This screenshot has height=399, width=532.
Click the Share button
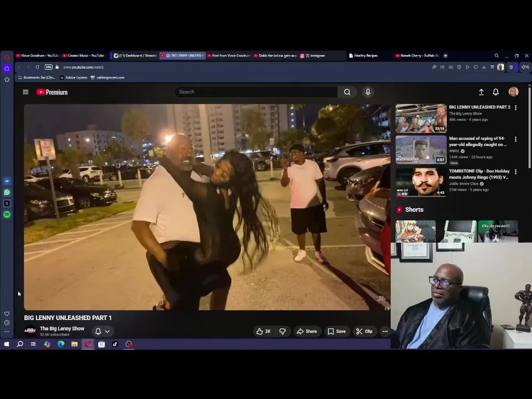pyautogui.click(x=306, y=331)
